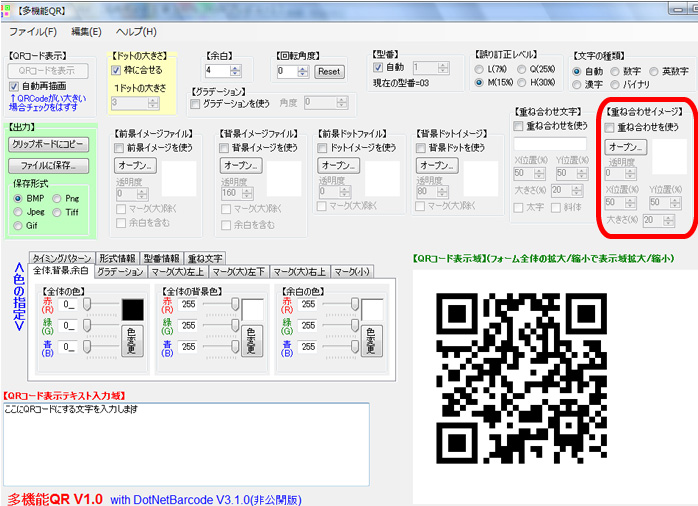The width and height of the screenshot is (698, 506).
Task: Click the black 全体の色 color swatch
Action: [133, 310]
